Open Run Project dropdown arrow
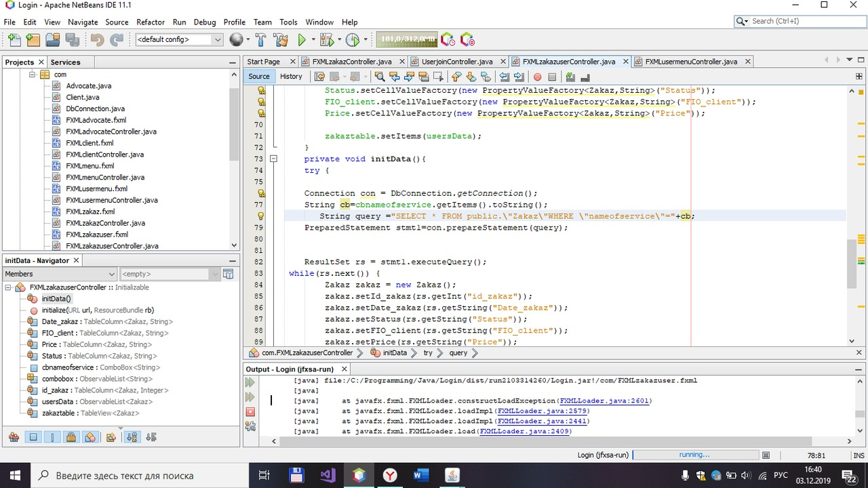The width and height of the screenshot is (868, 488). [313, 40]
